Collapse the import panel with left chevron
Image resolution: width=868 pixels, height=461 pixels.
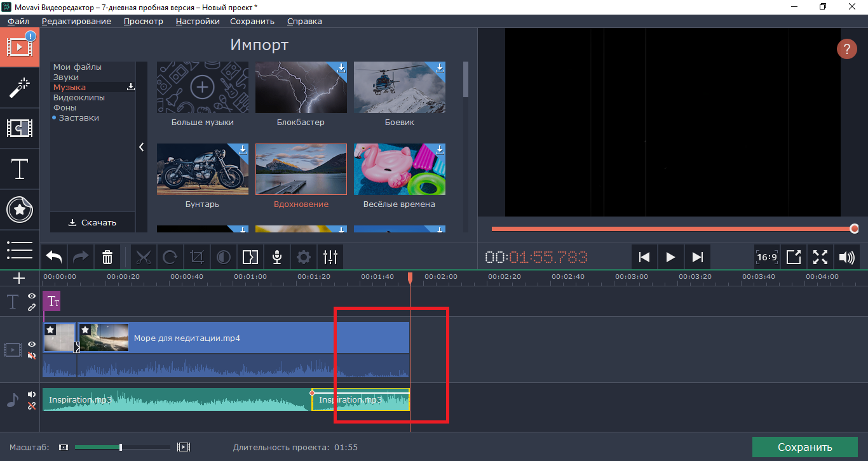(142, 147)
